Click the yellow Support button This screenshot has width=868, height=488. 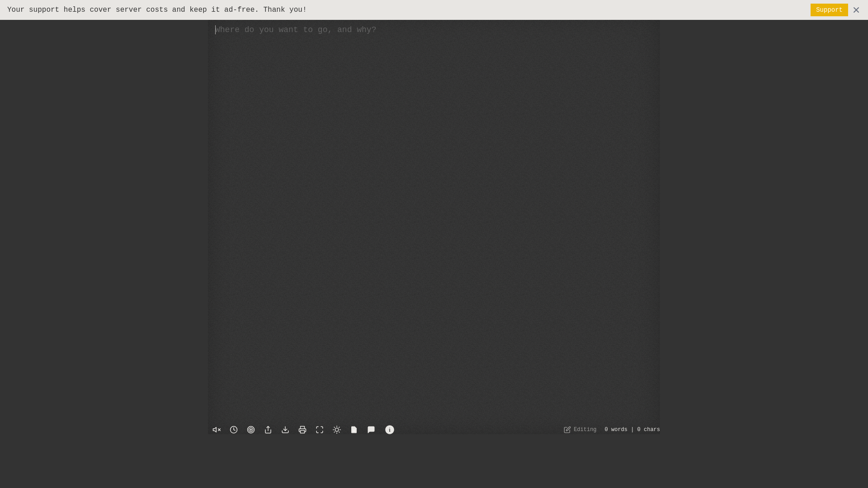829,10
